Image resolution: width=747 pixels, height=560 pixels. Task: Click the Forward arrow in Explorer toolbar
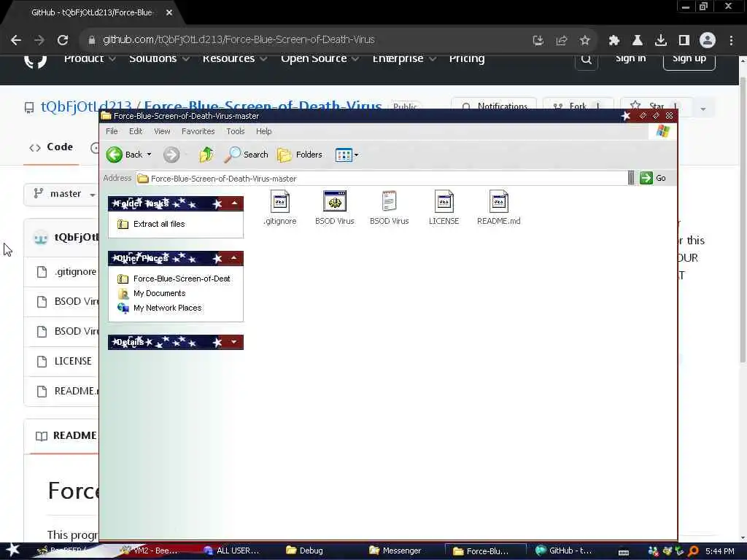point(171,155)
